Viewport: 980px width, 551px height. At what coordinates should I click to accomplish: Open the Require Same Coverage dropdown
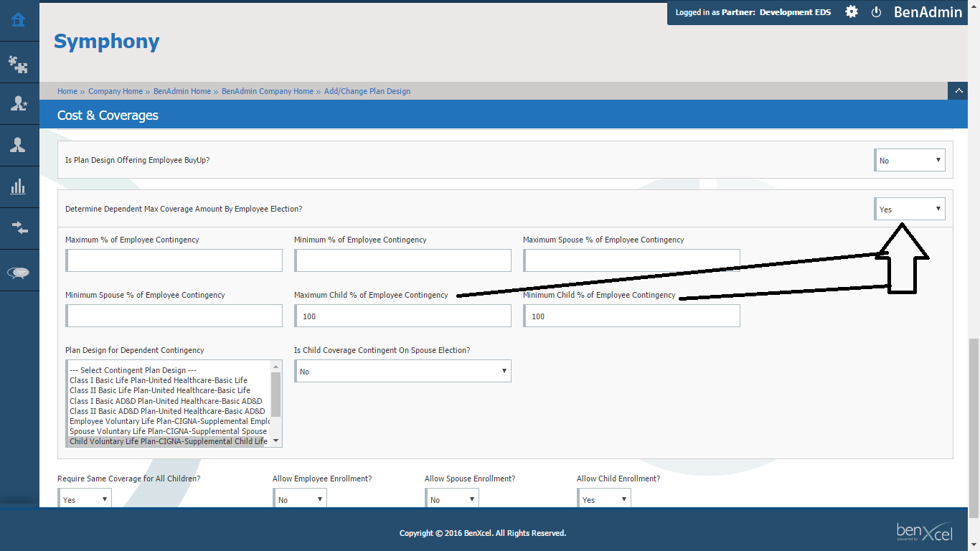pos(85,499)
